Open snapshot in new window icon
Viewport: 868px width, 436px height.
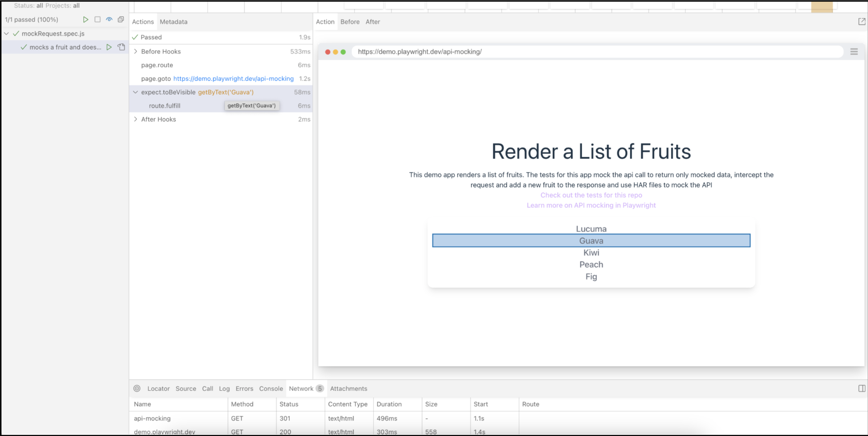point(862,22)
